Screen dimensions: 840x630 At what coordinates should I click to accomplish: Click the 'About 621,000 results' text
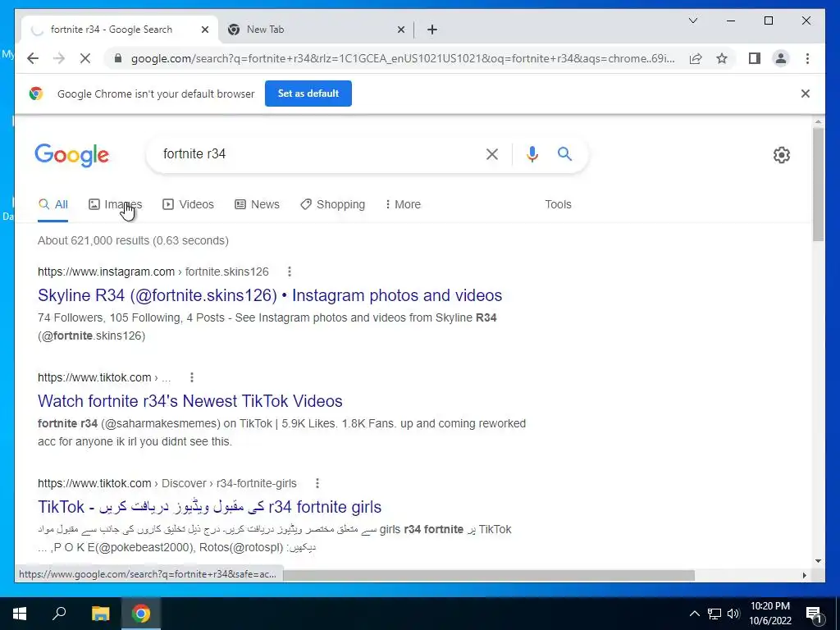click(133, 240)
